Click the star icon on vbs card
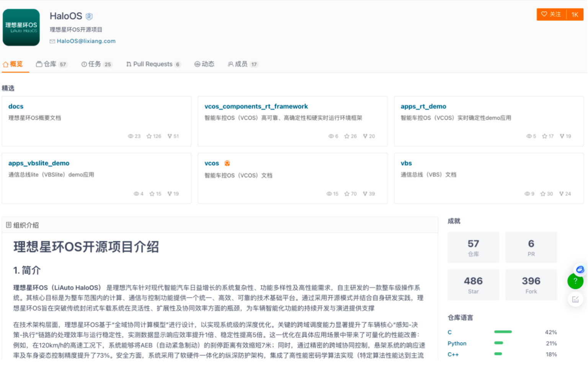Screen dimensions: 588x372 (x=543, y=194)
